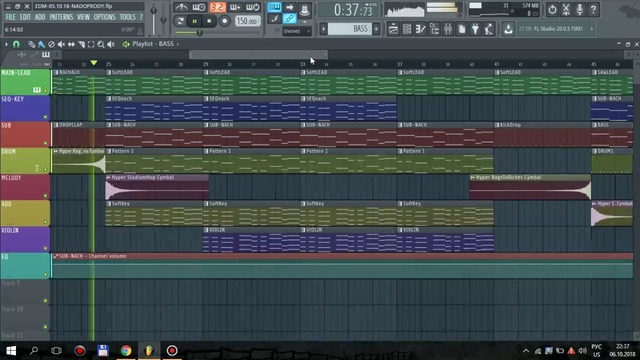Image resolution: width=640 pixels, height=360 pixels.
Task: Open the playlist options menu arrow
Action: pyautogui.click(x=6, y=44)
